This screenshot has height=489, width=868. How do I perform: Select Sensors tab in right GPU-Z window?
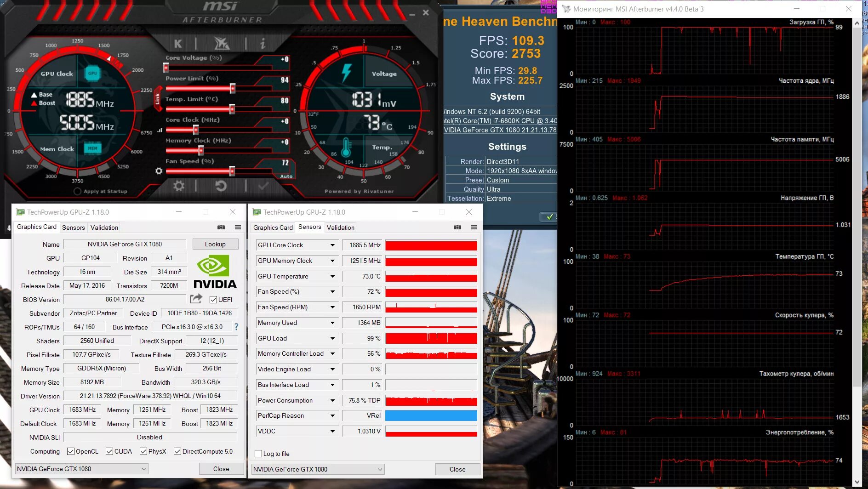(x=310, y=227)
